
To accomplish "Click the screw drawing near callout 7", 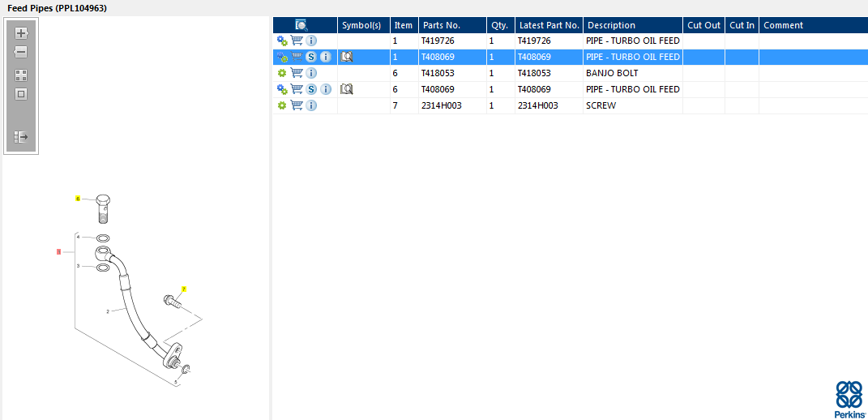I will [x=173, y=302].
